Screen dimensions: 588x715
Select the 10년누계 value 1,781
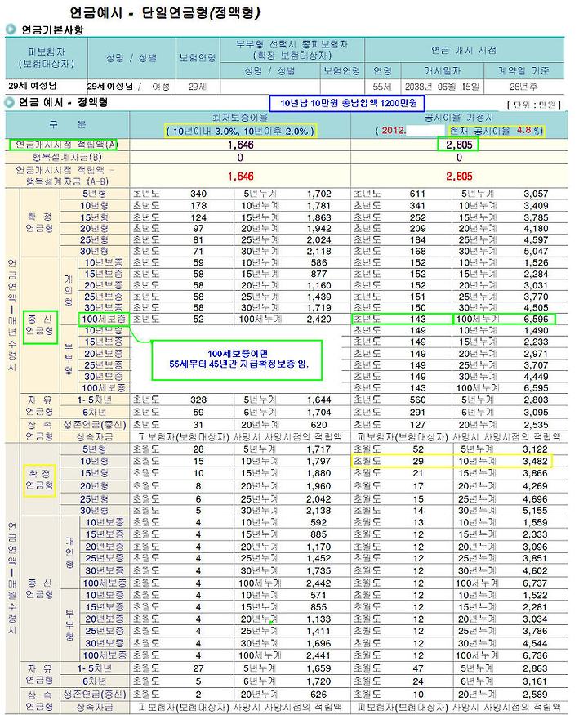coord(318,206)
